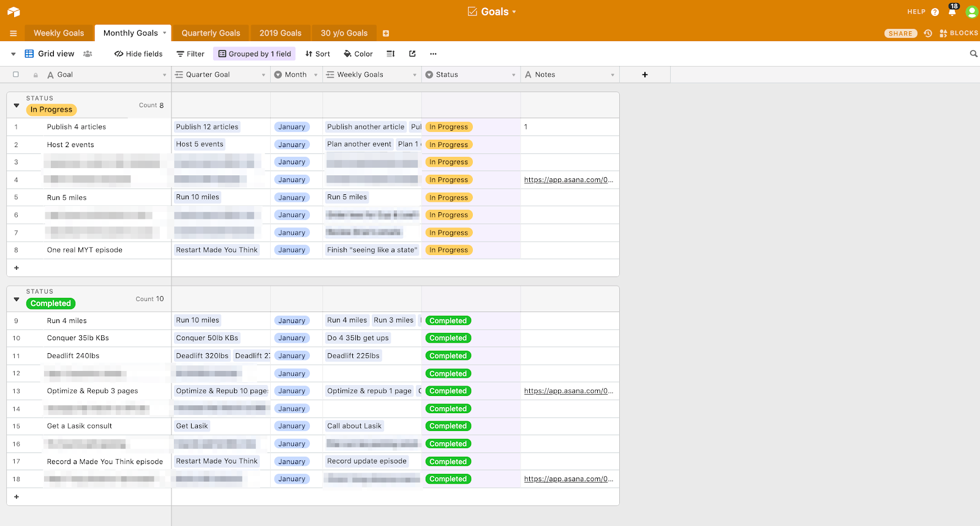Open revision history clock icon
980x526 pixels.
[x=928, y=33]
